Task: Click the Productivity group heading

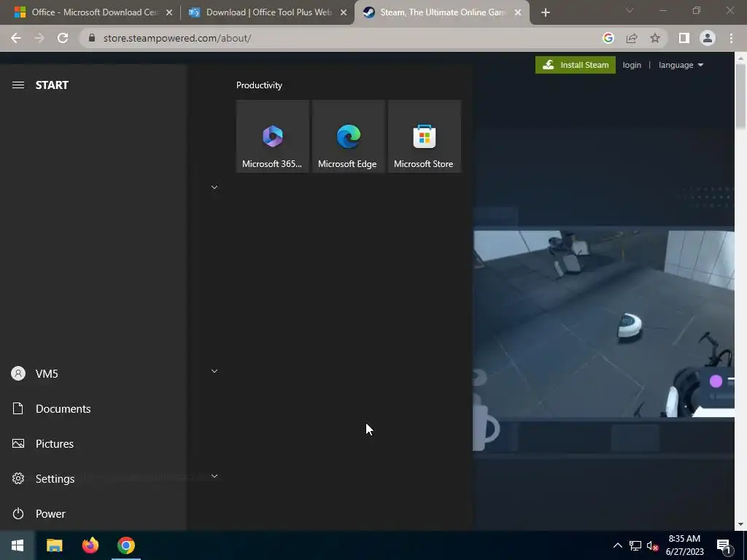Action: pyautogui.click(x=259, y=85)
